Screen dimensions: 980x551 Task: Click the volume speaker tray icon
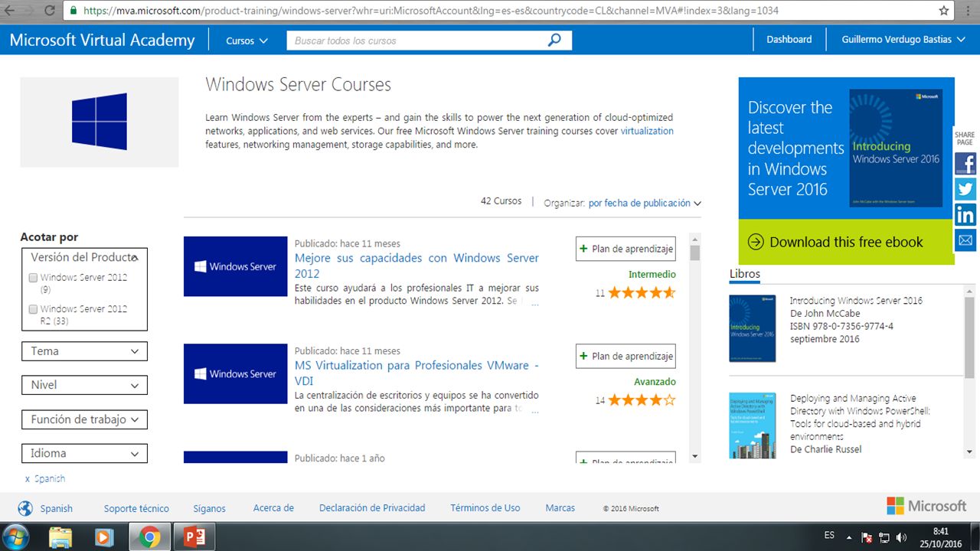[901, 537]
